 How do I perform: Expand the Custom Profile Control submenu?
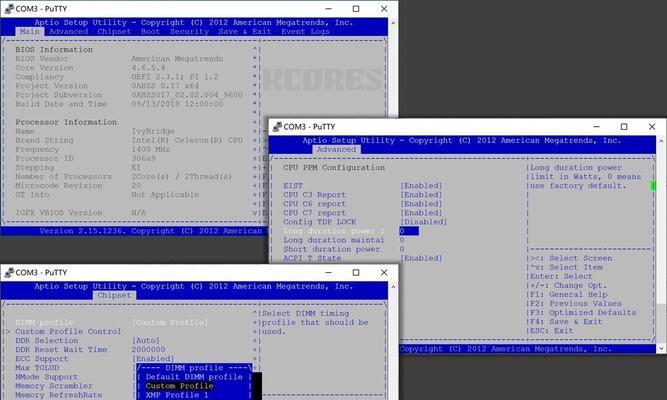tap(68, 331)
